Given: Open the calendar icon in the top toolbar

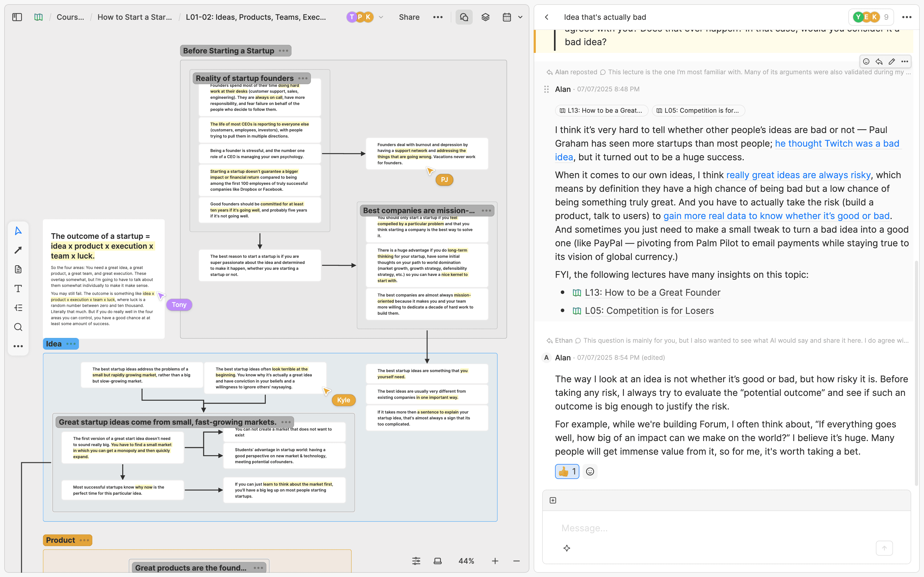Looking at the screenshot, I should (x=507, y=17).
